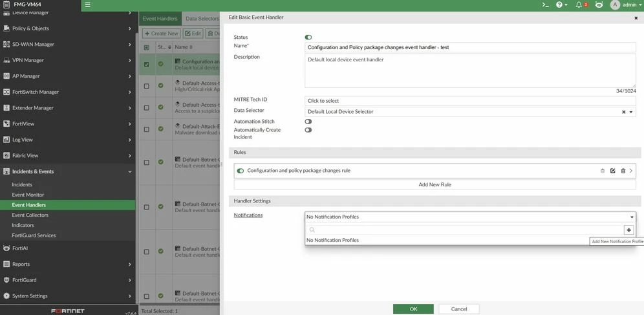Open the help question mark menu

pos(559,5)
